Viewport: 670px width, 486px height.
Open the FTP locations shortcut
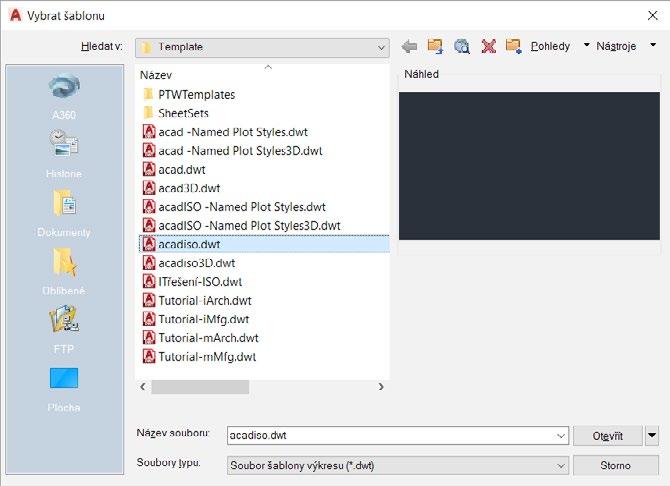64,330
